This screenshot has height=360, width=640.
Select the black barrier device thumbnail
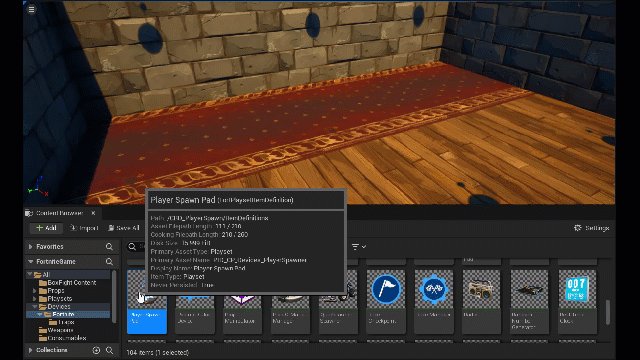tap(529, 289)
